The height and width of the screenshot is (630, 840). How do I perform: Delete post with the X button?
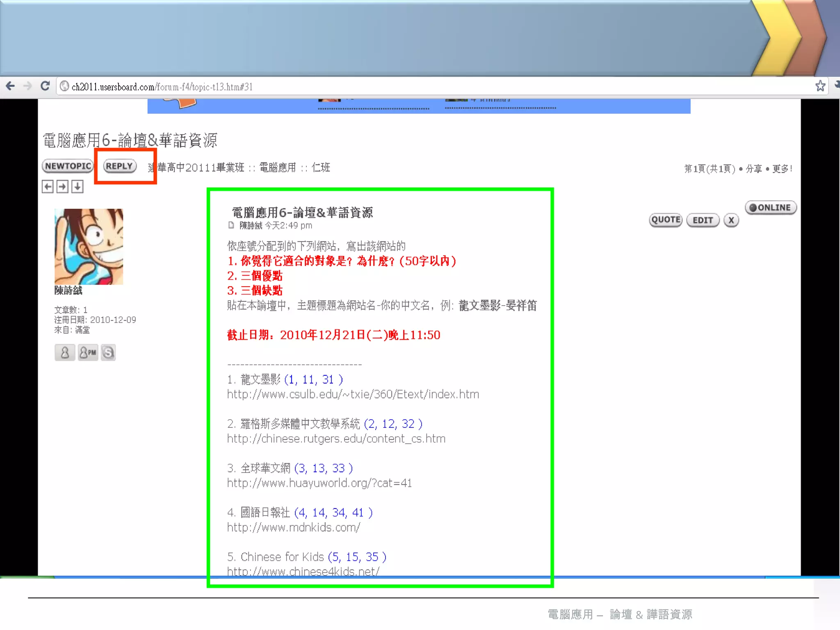(731, 220)
